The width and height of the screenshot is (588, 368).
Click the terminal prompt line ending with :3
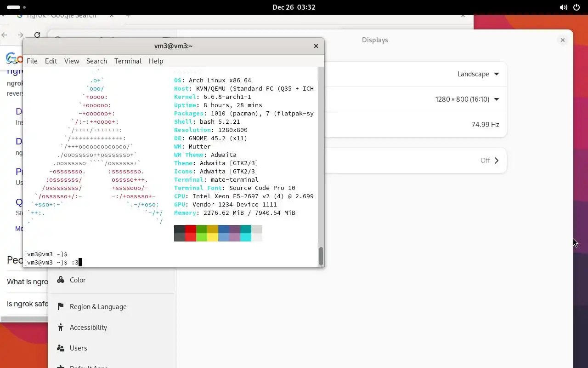(x=53, y=262)
